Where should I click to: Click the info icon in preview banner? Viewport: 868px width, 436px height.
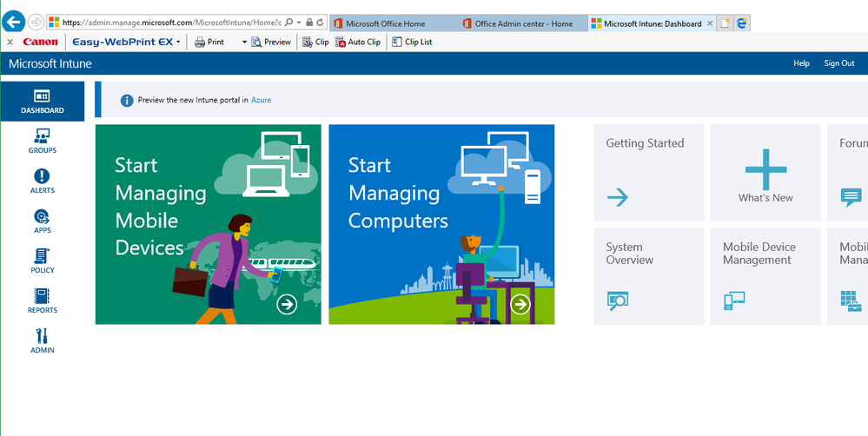coord(127,100)
